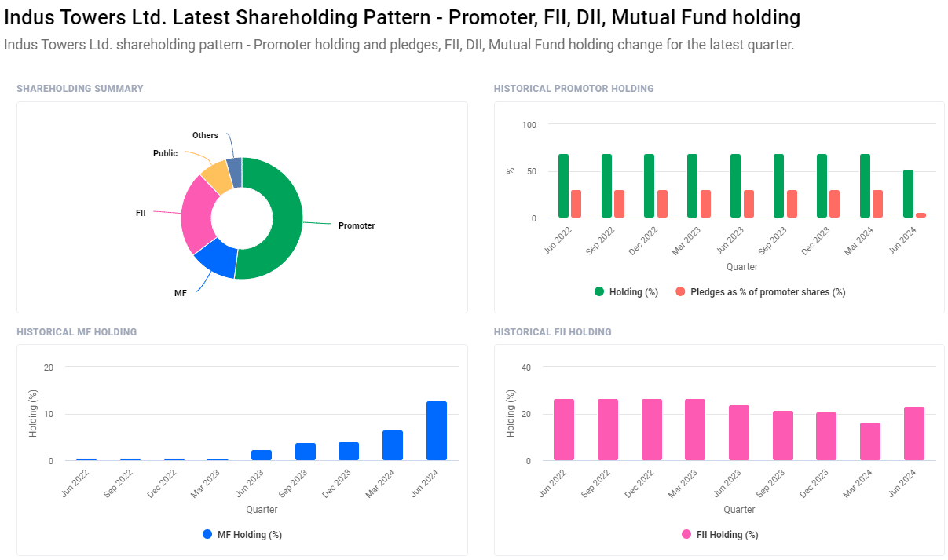Click the Jun 2022 green promoter holding bar
This screenshot has width=948, height=560.
(x=564, y=186)
